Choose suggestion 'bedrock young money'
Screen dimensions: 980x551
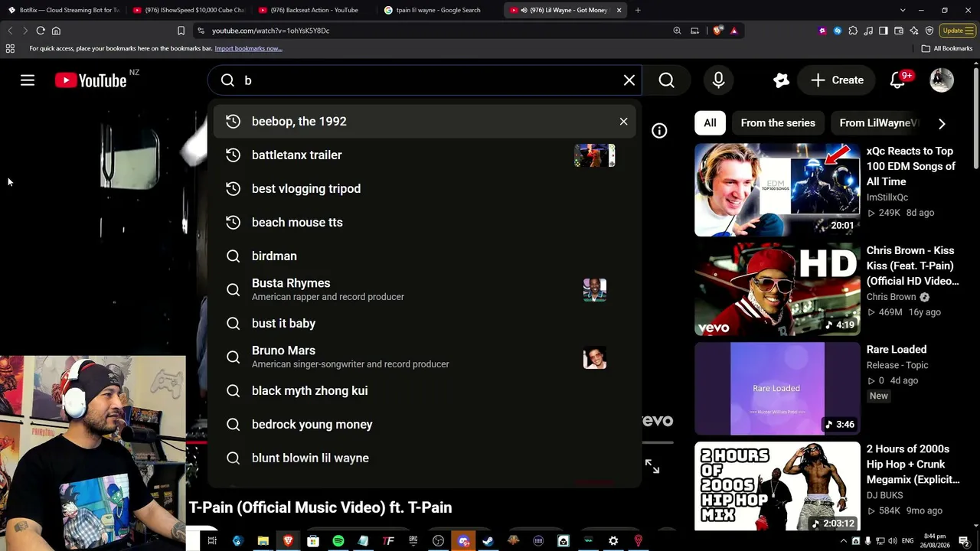424,424
